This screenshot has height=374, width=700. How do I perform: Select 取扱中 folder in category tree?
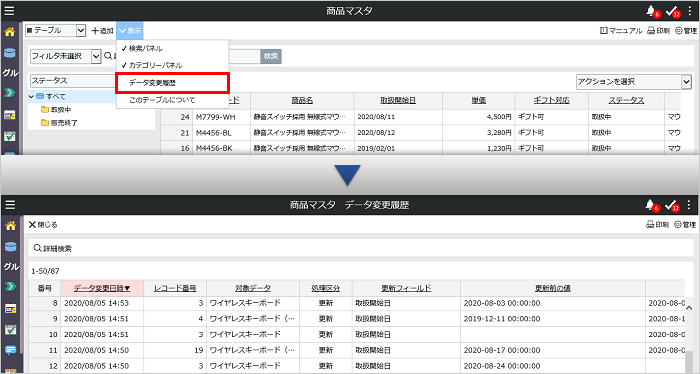[56, 109]
